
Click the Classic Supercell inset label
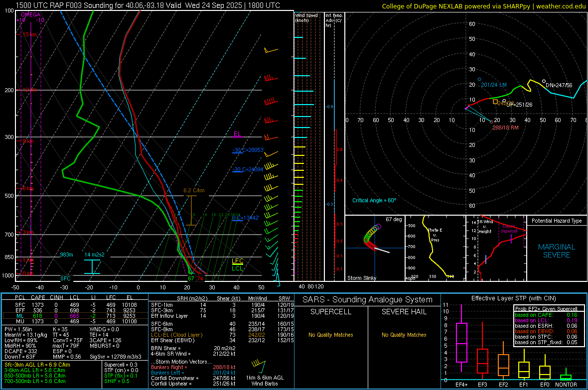coord(509,229)
